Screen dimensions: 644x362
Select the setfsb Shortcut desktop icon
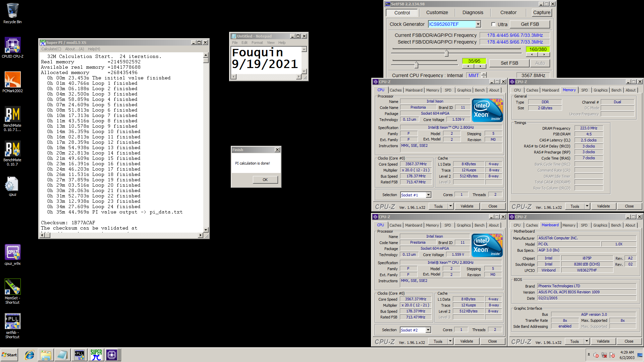12,326
